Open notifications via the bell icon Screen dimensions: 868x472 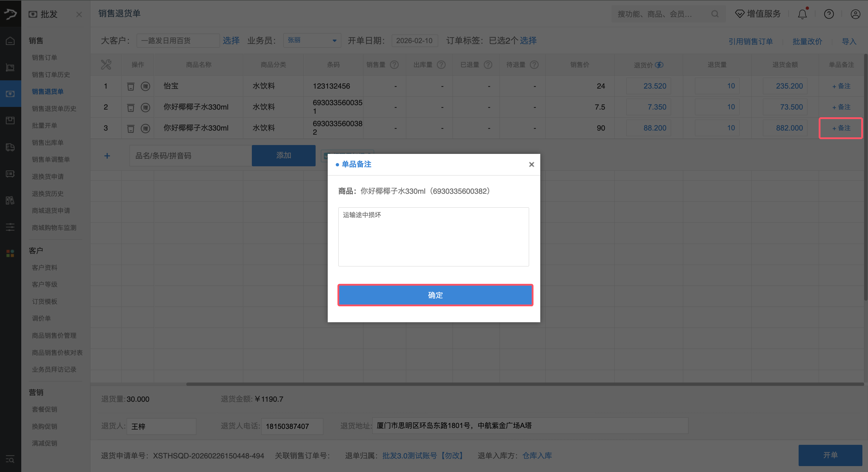[802, 14]
